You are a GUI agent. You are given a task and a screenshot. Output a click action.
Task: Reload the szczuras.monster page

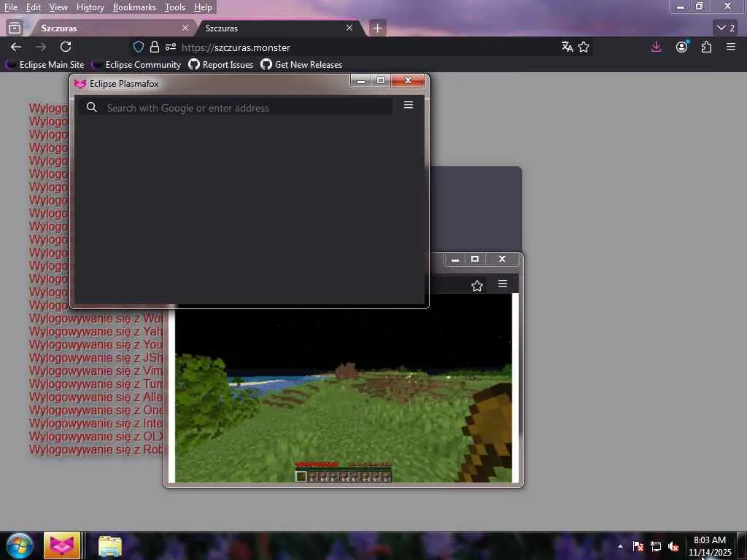click(66, 47)
